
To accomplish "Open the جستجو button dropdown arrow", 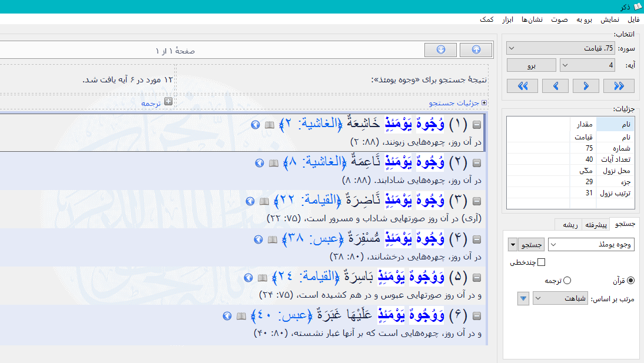I will click(513, 245).
